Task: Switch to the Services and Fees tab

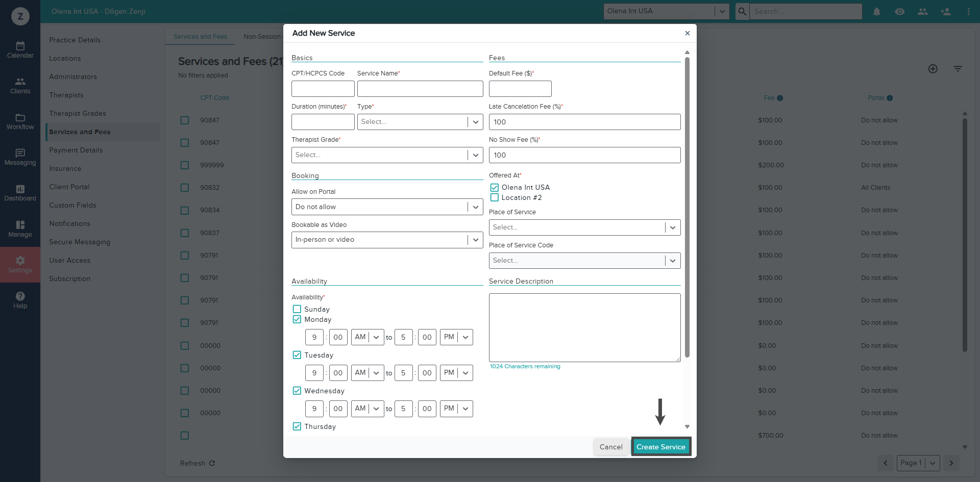Action: click(200, 37)
